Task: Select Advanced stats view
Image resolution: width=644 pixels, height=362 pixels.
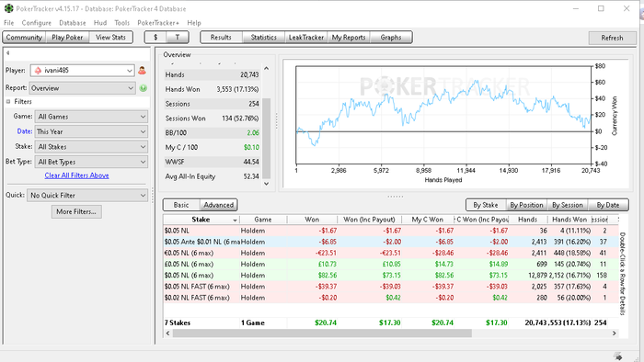Action: coord(219,205)
